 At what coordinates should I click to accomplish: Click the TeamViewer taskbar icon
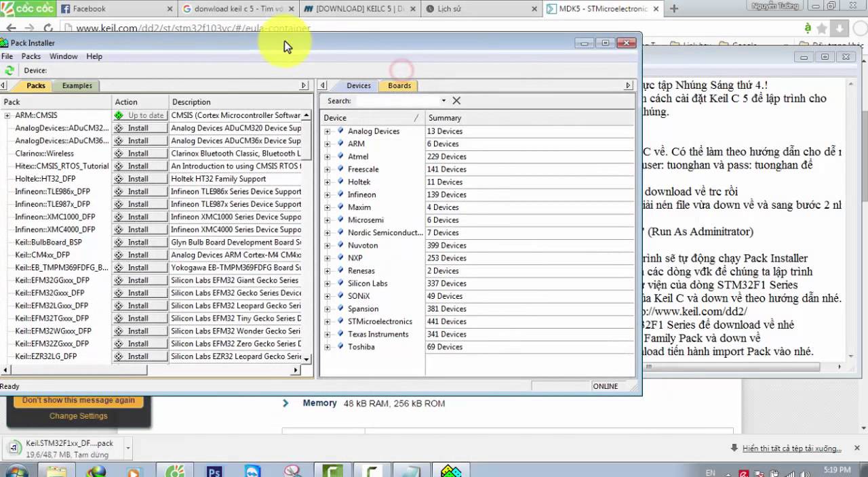click(x=254, y=471)
